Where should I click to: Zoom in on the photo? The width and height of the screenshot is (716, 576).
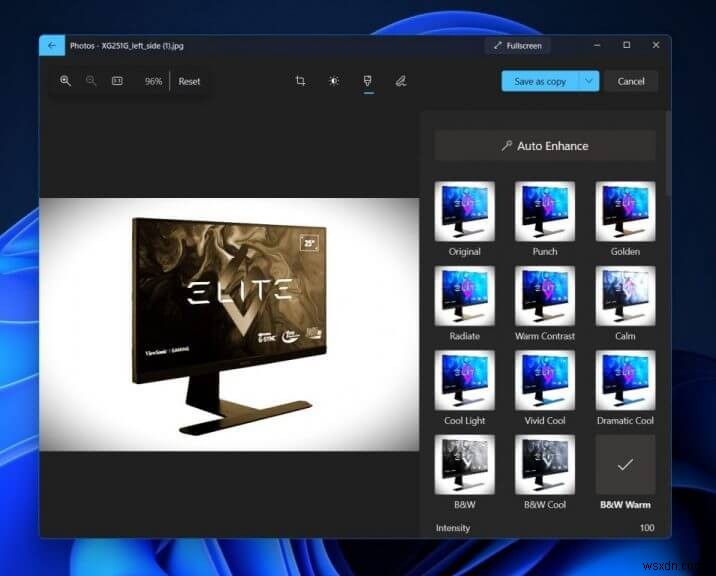[65, 81]
